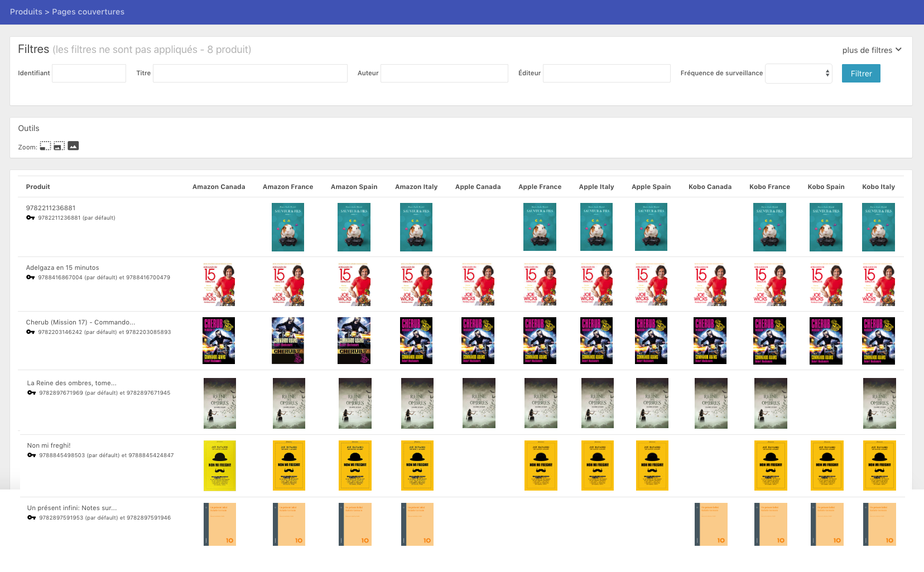Click the Filtrer button

tap(861, 74)
